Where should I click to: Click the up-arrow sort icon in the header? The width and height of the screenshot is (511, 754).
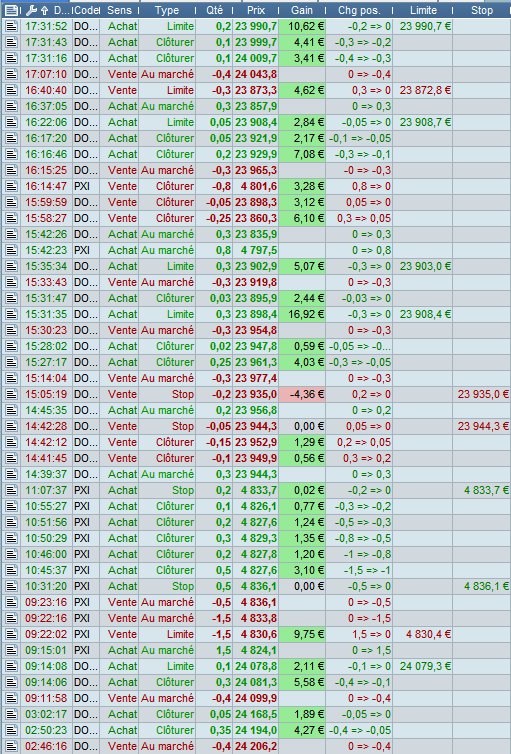pos(45,10)
